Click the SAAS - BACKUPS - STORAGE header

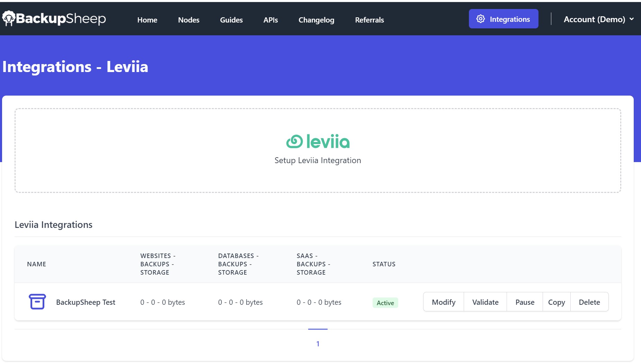pyautogui.click(x=313, y=264)
